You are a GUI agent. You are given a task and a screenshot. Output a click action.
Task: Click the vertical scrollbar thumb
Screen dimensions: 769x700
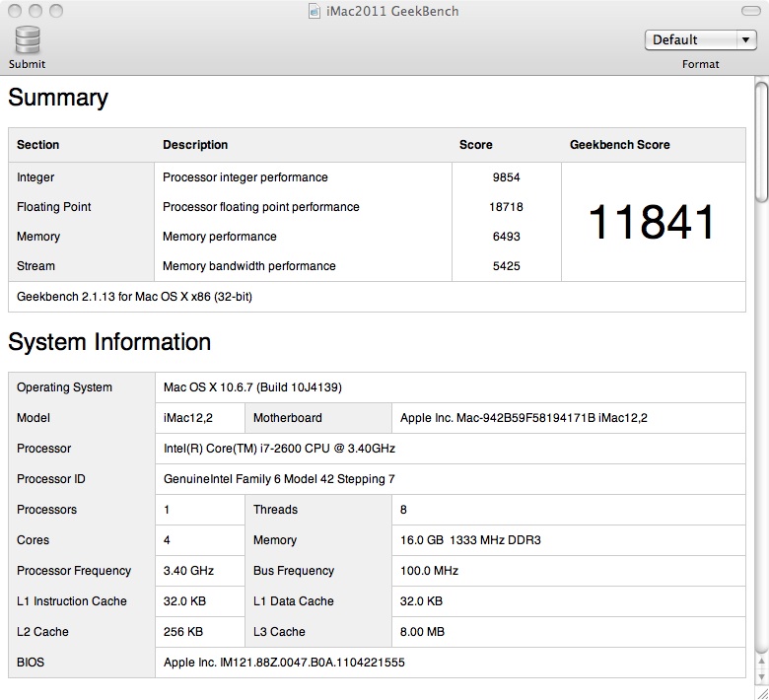(761, 142)
